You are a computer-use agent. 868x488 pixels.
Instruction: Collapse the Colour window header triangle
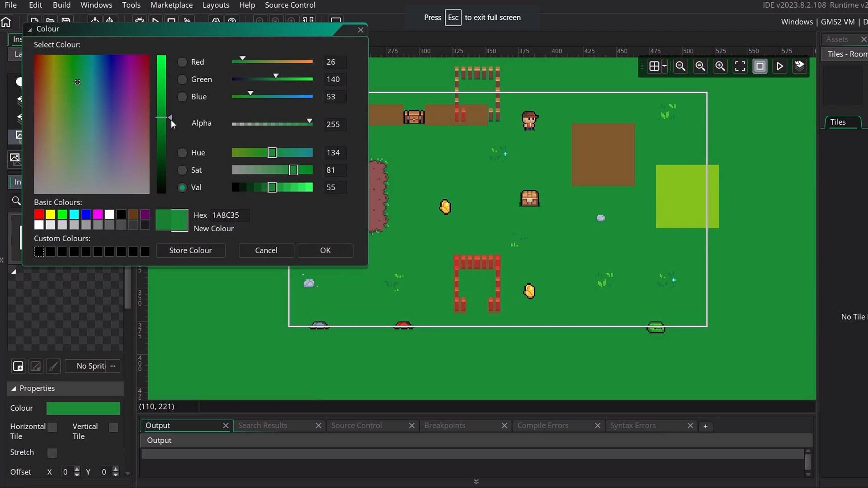pos(29,29)
